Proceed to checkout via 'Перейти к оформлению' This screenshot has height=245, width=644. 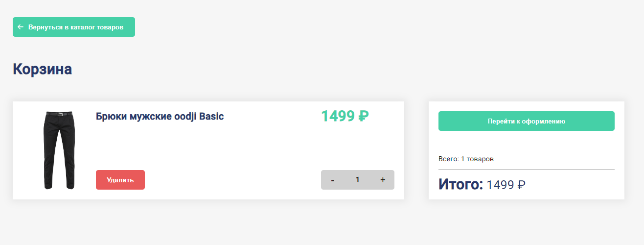coord(527,121)
